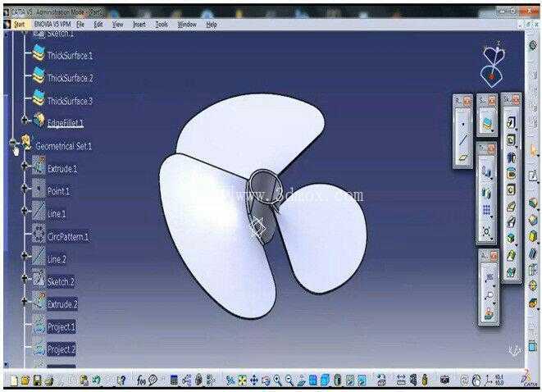Click the New document icon
542x392 pixels.
14,381
